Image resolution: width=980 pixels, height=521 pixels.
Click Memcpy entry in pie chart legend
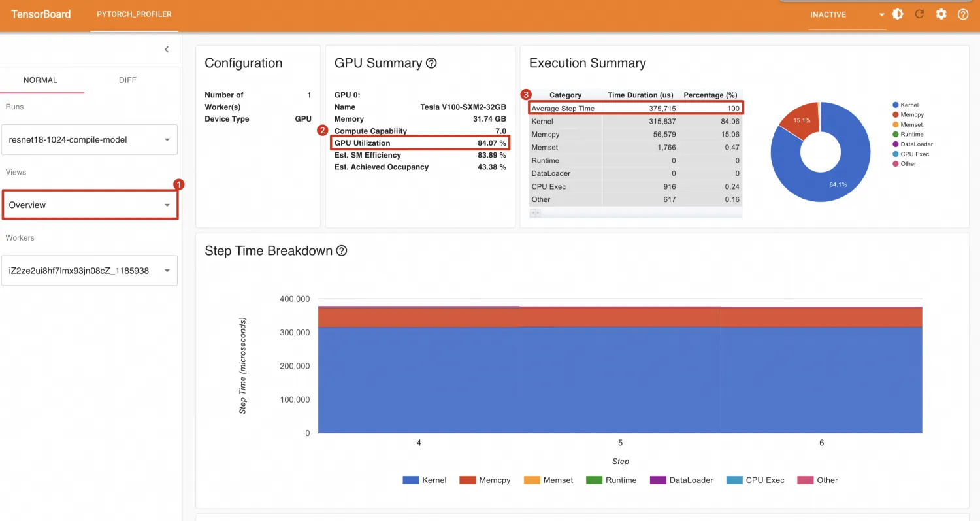pos(908,114)
